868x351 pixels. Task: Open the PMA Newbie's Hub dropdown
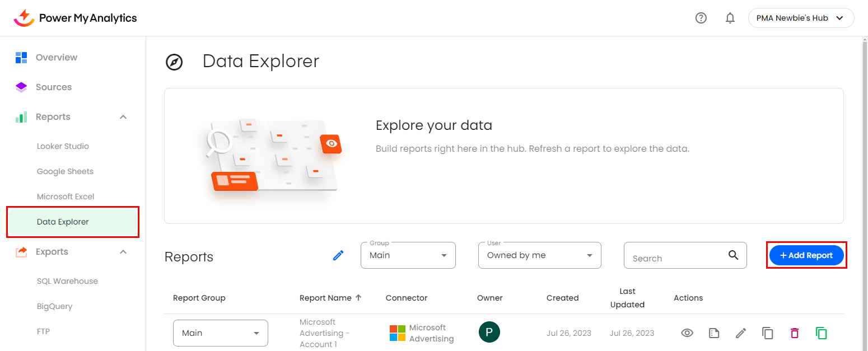click(801, 18)
